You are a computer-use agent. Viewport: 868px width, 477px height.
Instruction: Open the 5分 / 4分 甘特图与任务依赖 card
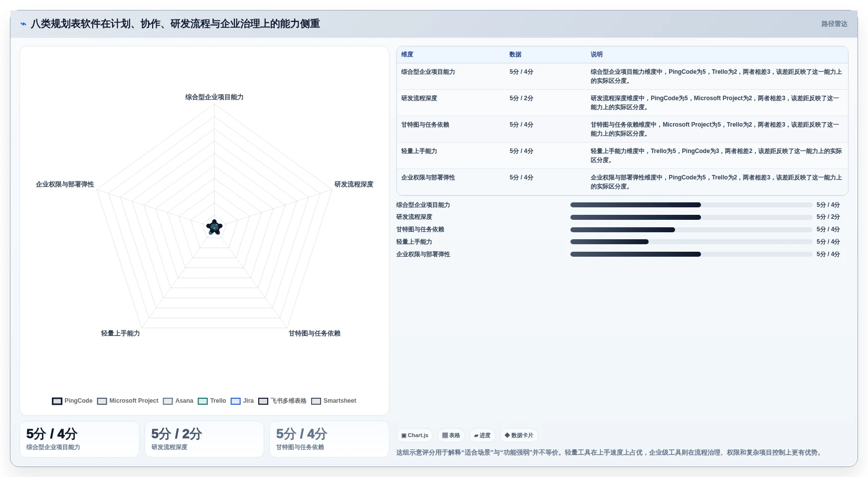tap(329, 439)
